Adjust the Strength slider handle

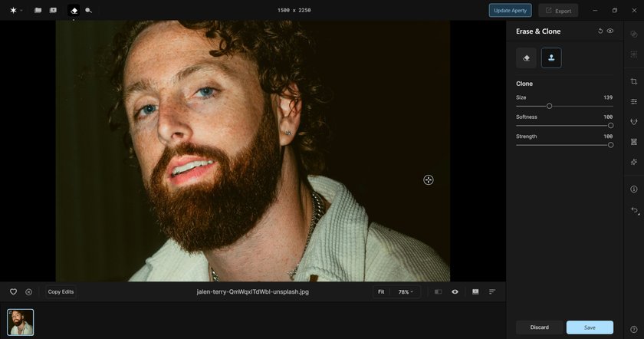tap(611, 145)
